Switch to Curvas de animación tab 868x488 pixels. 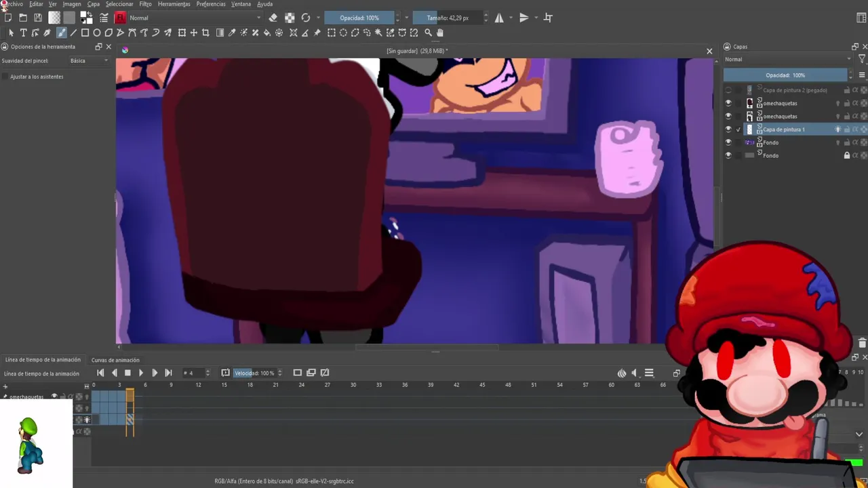115,360
